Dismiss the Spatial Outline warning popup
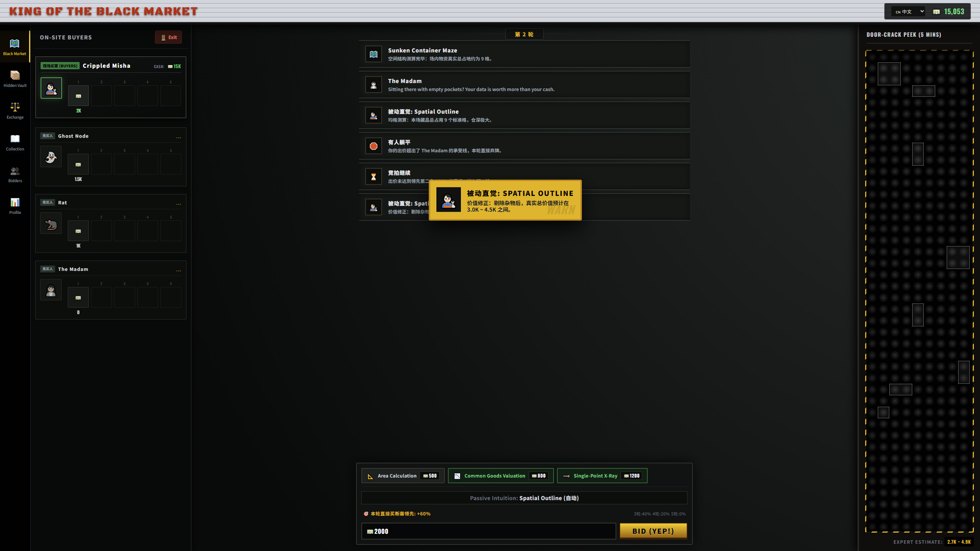This screenshot has width=980, height=551. 505,200
